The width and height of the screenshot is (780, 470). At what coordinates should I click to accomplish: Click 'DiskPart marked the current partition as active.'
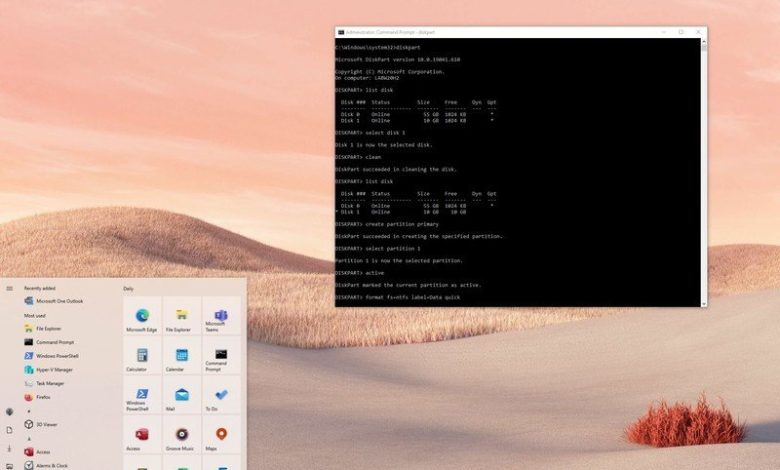point(408,285)
